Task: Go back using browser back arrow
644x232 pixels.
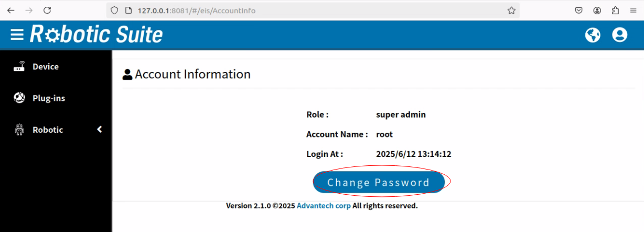Action: click(x=10, y=10)
